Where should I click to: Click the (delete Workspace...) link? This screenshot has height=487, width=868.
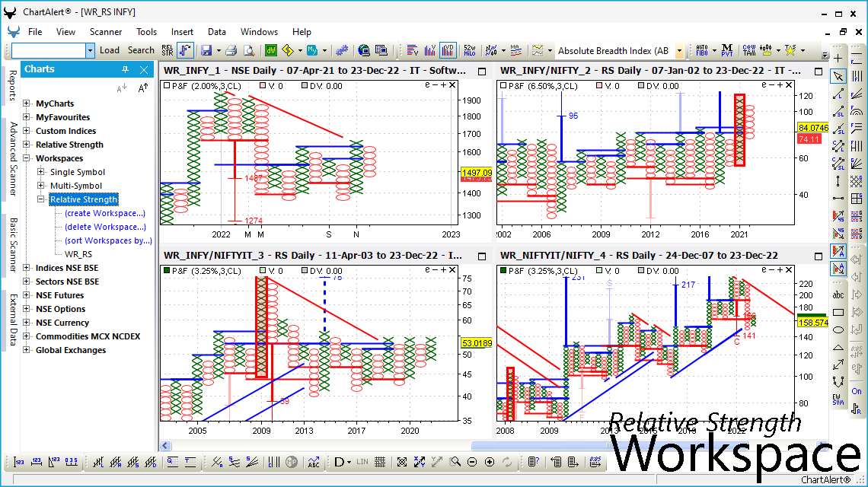click(x=106, y=227)
